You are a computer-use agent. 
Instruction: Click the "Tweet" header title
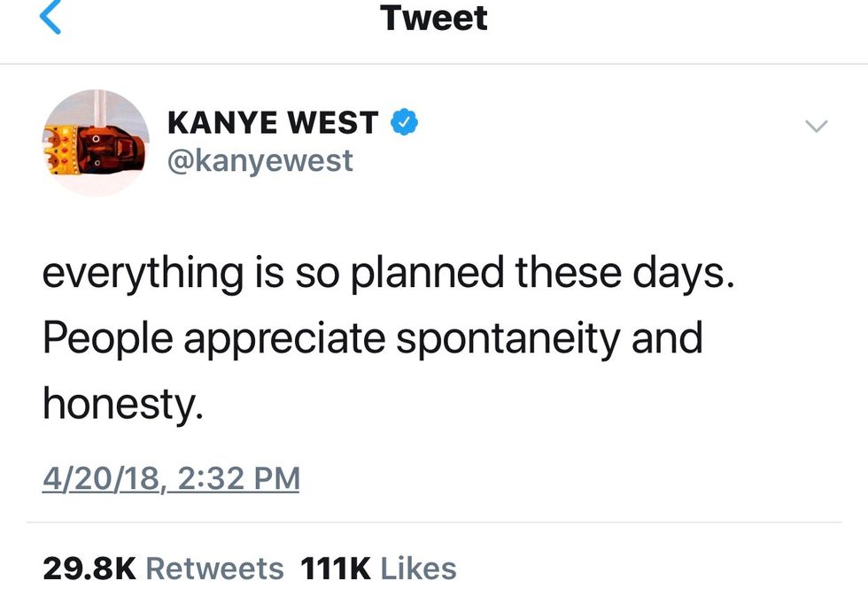[x=434, y=17]
